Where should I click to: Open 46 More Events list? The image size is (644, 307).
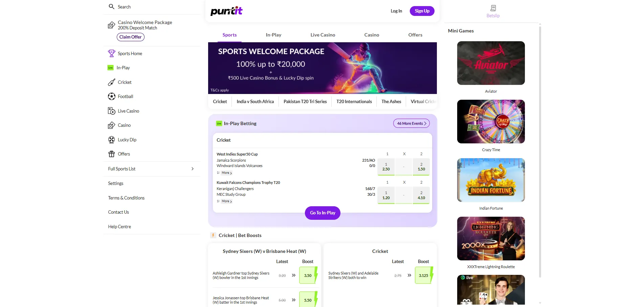click(x=411, y=123)
